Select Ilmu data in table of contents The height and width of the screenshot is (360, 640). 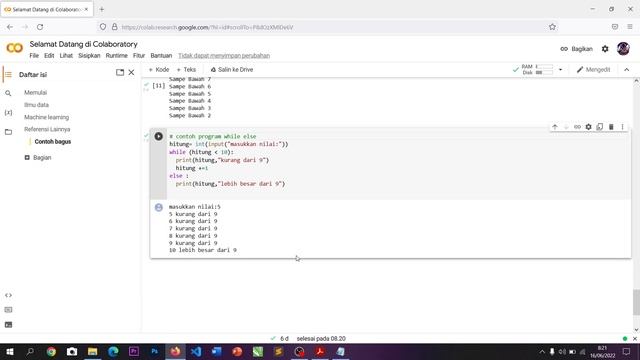point(36,105)
